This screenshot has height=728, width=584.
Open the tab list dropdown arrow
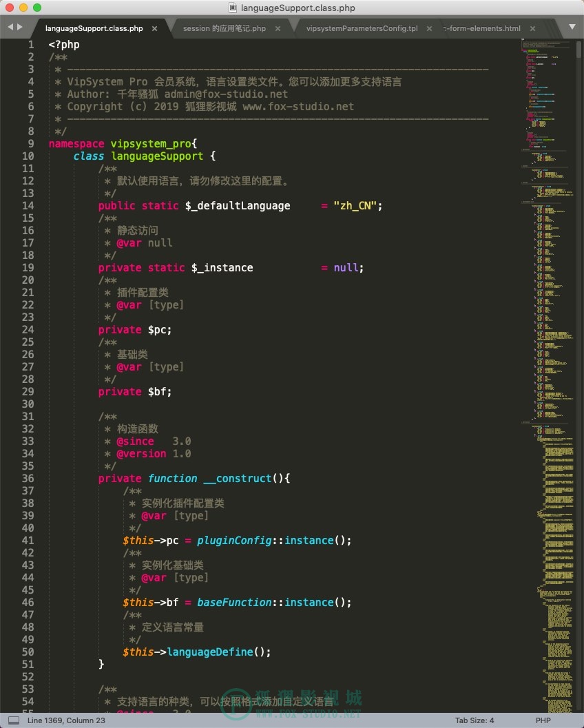[572, 27]
